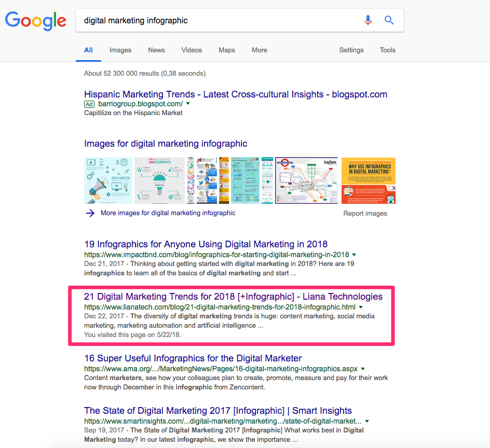Switch to the Images tab
Image resolution: width=490 pixels, height=448 pixels.
120,50
